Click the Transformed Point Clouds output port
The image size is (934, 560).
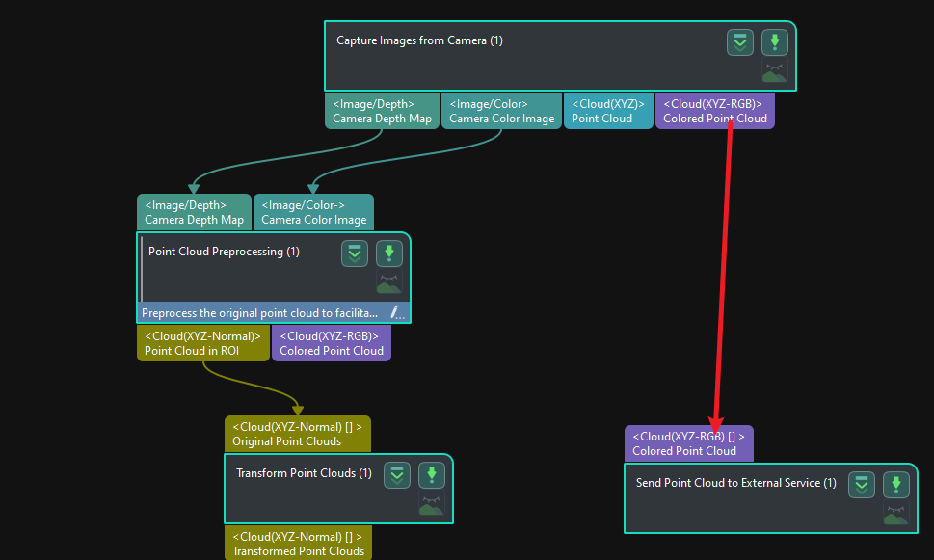[x=298, y=544]
